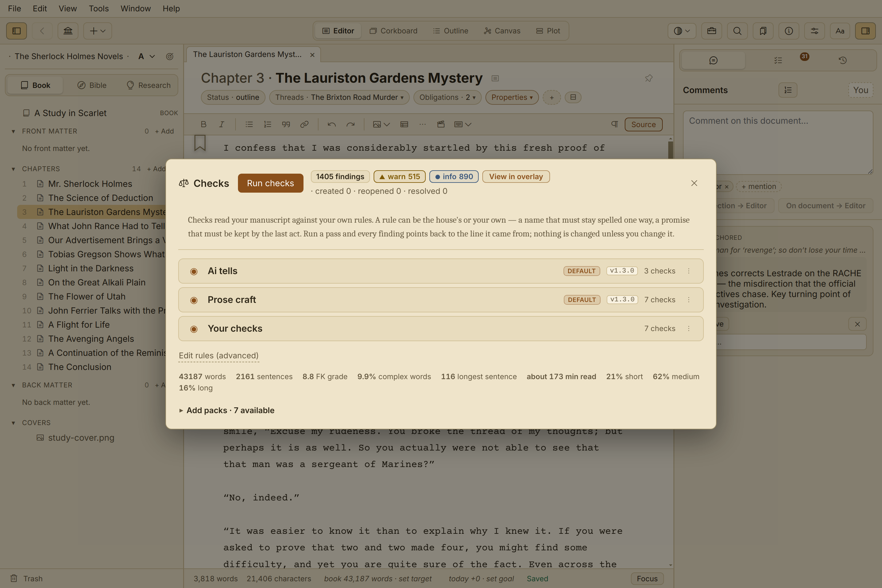Undo the last edit in the editor toolbar

coord(331,125)
